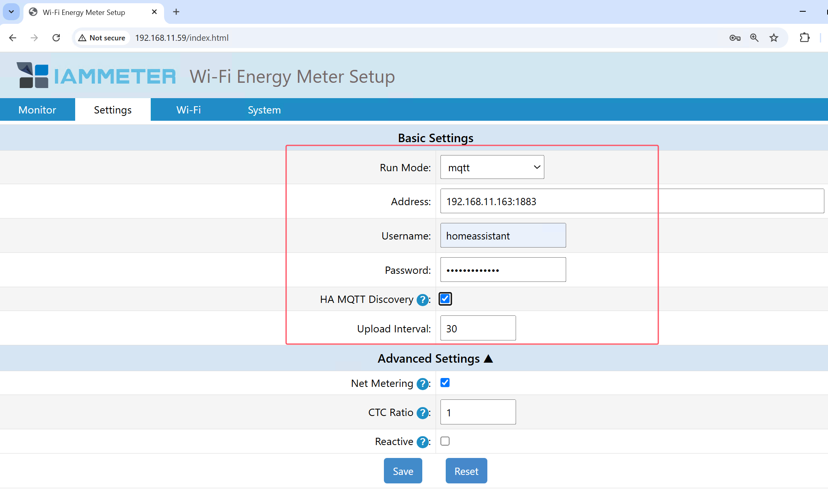Open the browser extensions puzzle icon
The height and width of the screenshot is (504, 828).
point(805,38)
